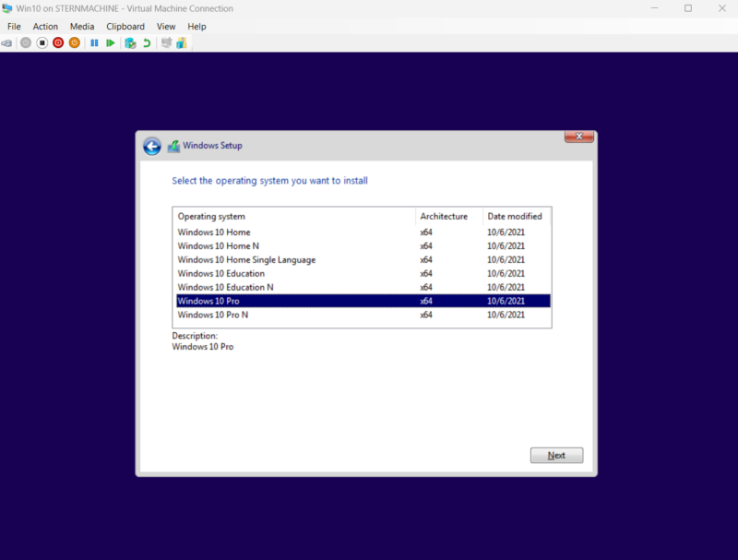Screen dimensions: 738x560
Task: Click the Architecture column header
Action: pyautogui.click(x=449, y=217)
